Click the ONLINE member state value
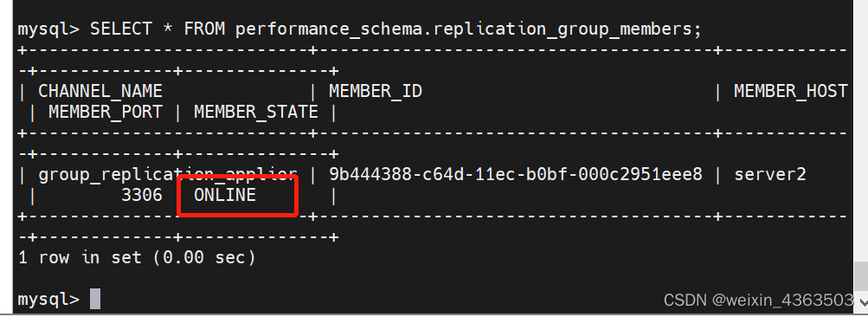868x317 pixels. tap(225, 195)
